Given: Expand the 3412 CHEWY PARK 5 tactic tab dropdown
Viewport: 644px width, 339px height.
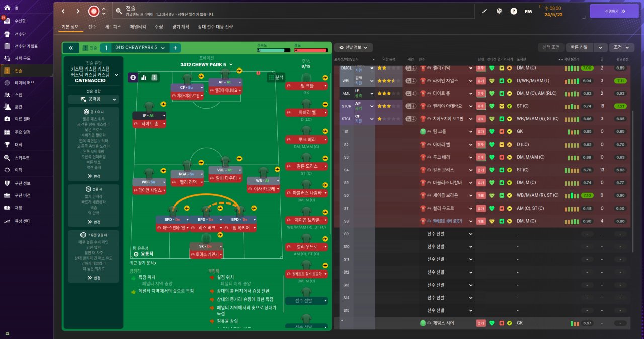Looking at the screenshot, I should (163, 48).
